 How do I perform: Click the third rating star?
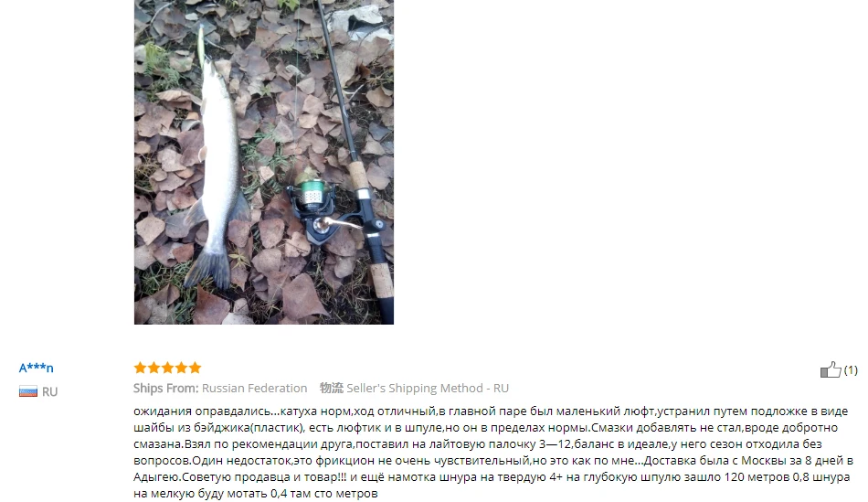click(x=167, y=368)
